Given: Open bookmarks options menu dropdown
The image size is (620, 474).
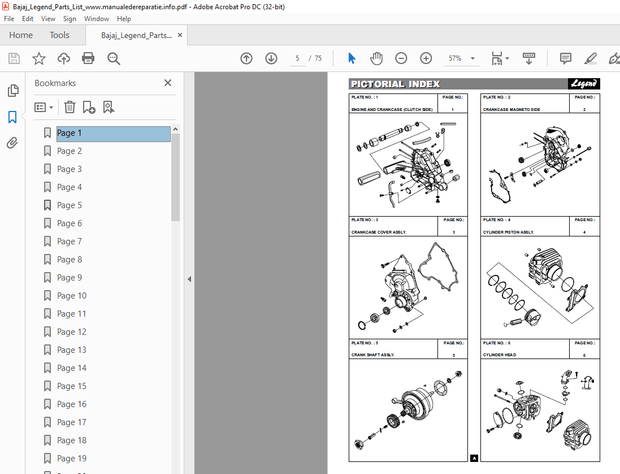Looking at the screenshot, I should pyautogui.click(x=43, y=107).
